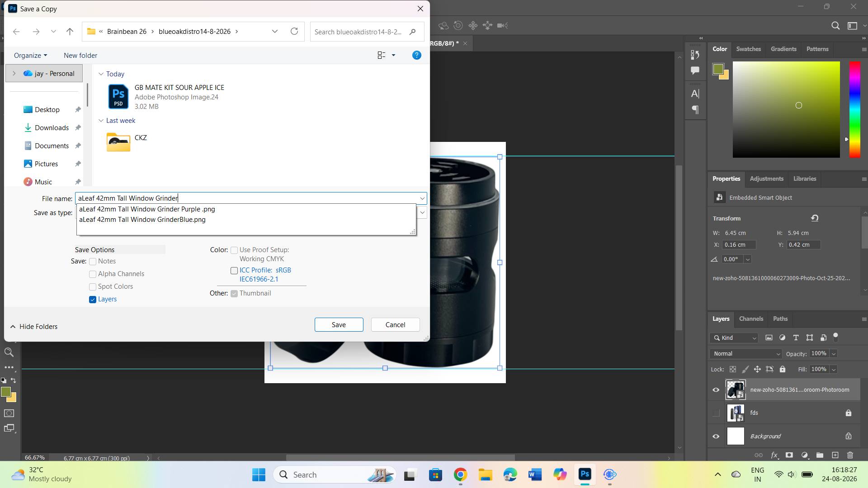The height and width of the screenshot is (488, 868).
Task: Open the Swatches panel tab
Action: coord(748,49)
